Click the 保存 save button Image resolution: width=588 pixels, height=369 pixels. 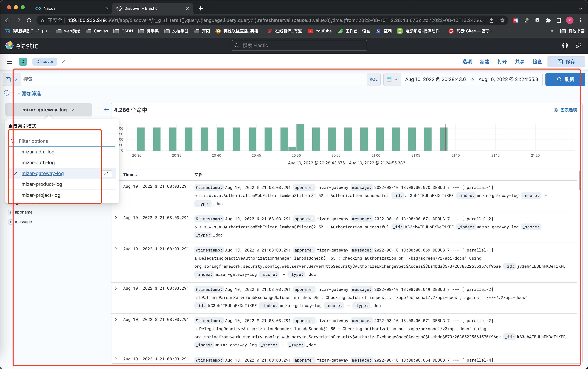(x=566, y=61)
